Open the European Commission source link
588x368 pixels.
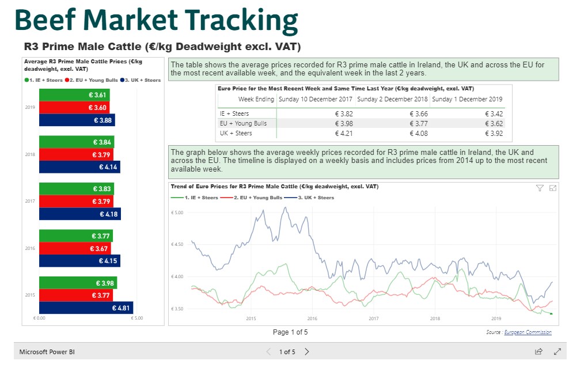(528, 332)
